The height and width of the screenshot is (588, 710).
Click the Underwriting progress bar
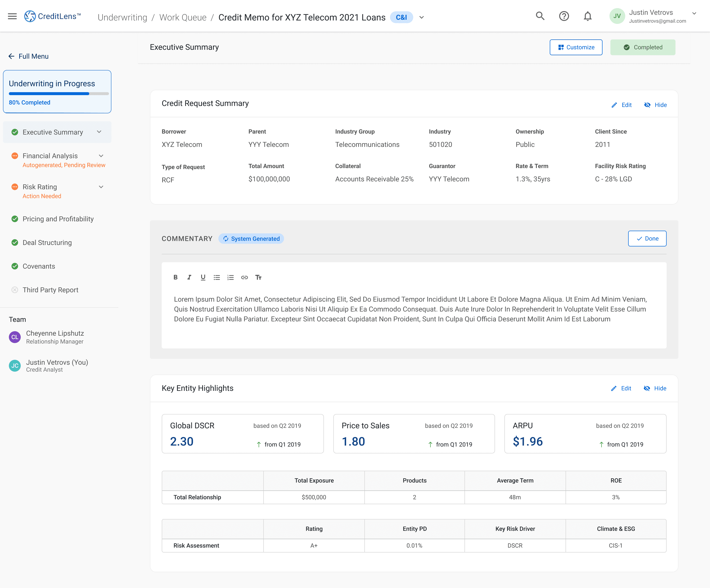pos(58,94)
